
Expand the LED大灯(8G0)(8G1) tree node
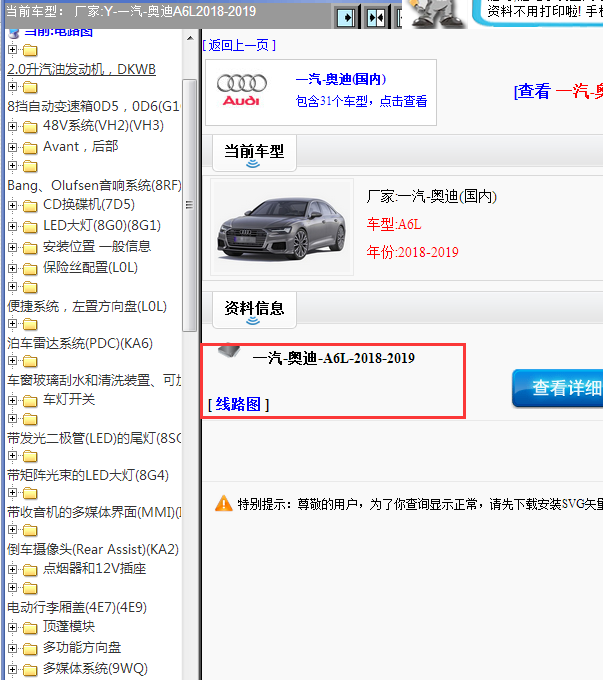coord(12,226)
